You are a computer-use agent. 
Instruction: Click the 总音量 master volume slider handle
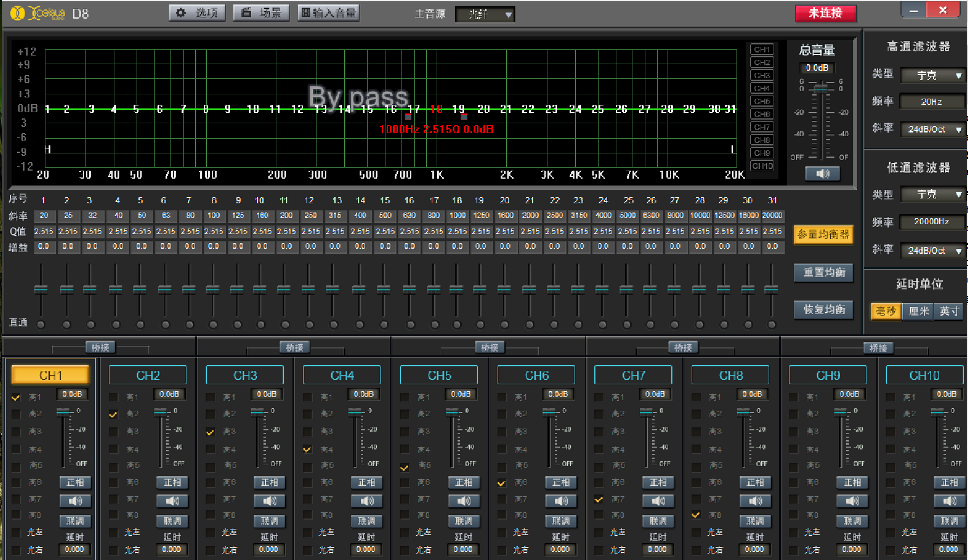[x=821, y=89]
